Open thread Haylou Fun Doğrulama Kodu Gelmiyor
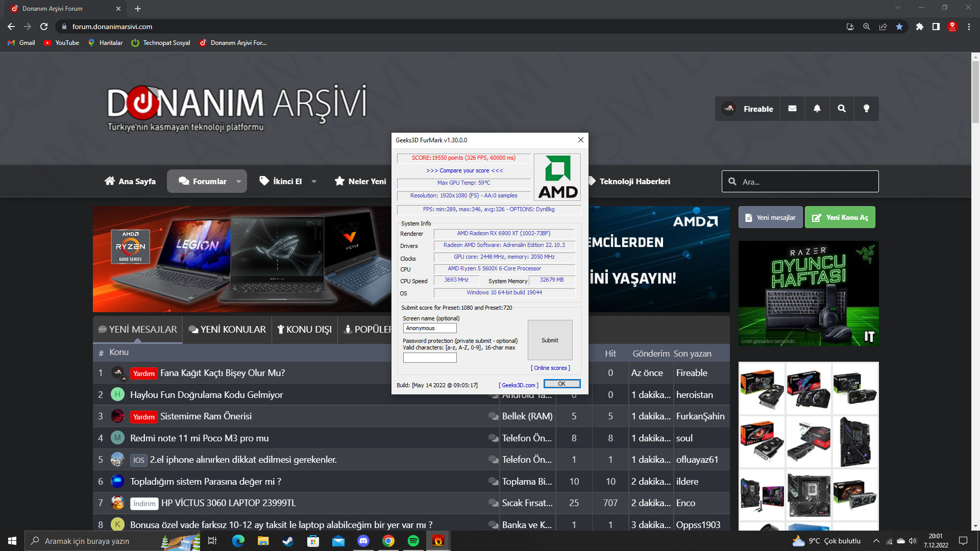Image resolution: width=980 pixels, height=551 pixels. (x=206, y=395)
